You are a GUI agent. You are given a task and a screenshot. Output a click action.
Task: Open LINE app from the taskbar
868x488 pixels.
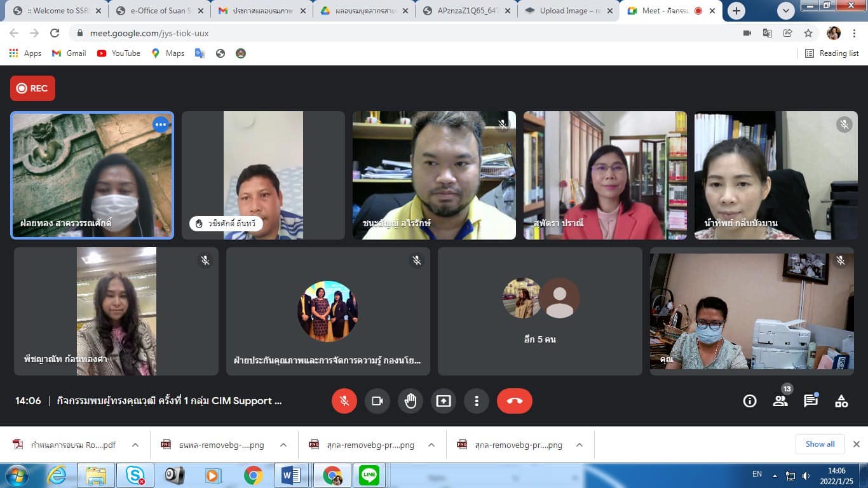[369, 475]
